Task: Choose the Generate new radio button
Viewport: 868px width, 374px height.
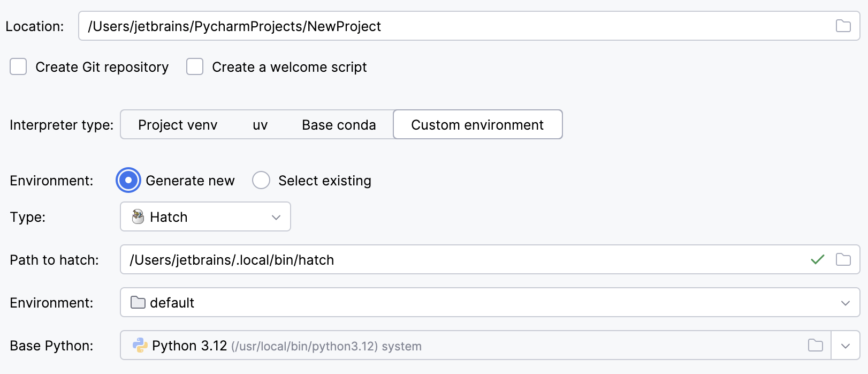Action: (x=128, y=181)
